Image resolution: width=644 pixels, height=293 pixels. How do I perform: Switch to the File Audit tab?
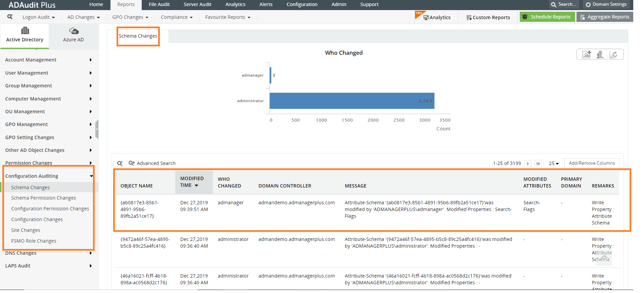(159, 4)
